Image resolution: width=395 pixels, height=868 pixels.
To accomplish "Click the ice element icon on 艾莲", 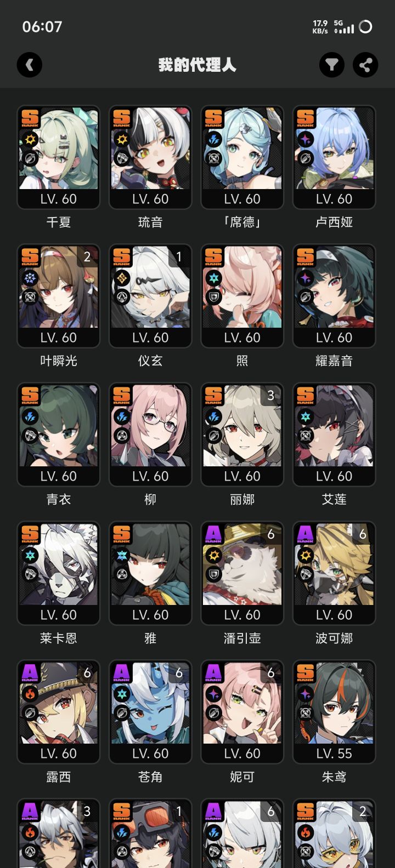I will click(x=306, y=418).
